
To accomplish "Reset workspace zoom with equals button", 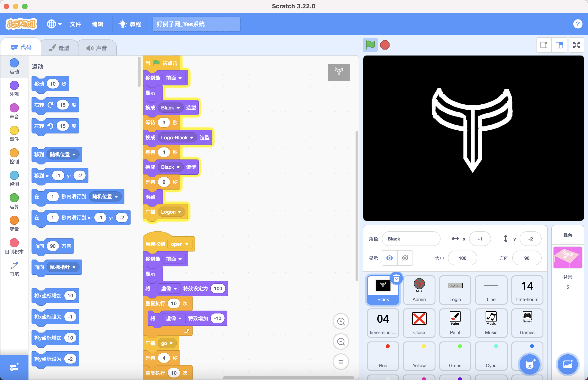I will pos(341,362).
